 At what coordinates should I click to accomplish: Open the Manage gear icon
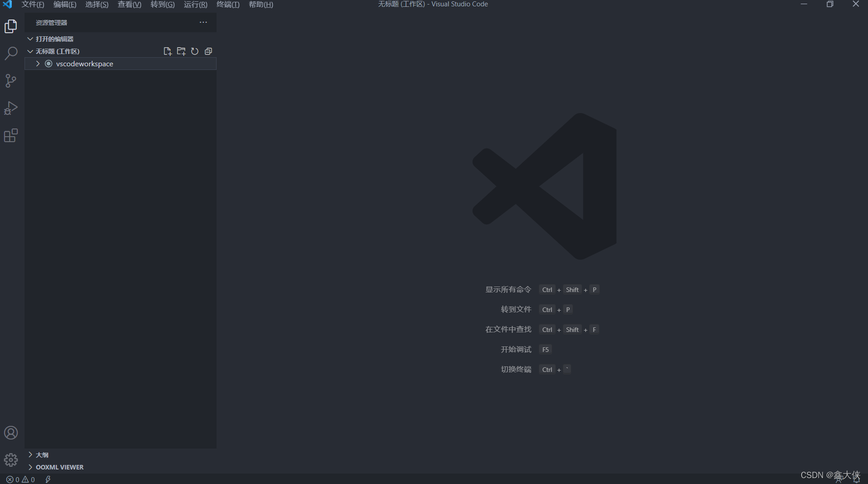11,460
